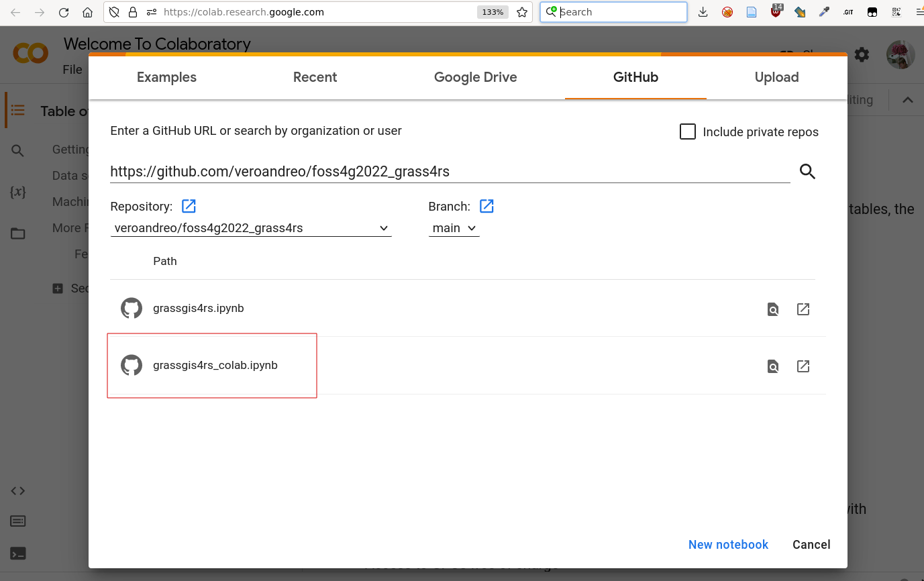Open Find and replace in sidebar
924x581 pixels.
17,151
